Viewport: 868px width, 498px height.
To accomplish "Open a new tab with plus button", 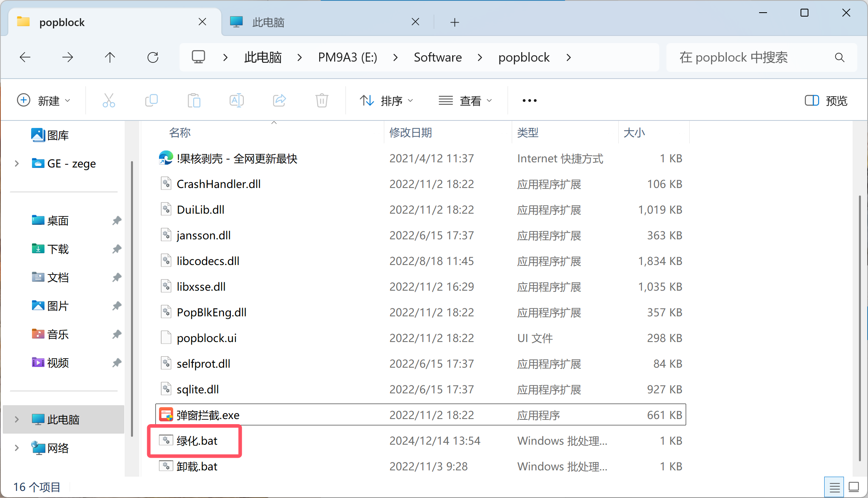I will (x=455, y=23).
